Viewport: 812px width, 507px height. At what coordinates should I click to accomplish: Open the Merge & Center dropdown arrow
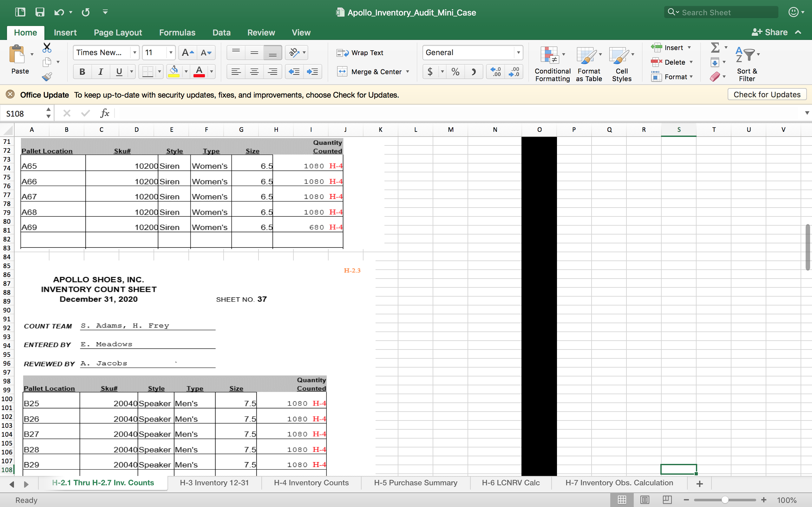408,72
